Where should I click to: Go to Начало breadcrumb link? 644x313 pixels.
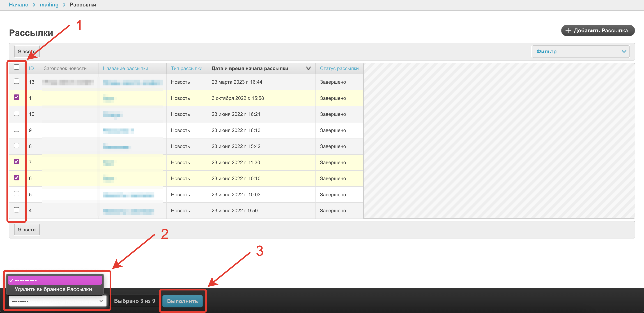coord(19,5)
